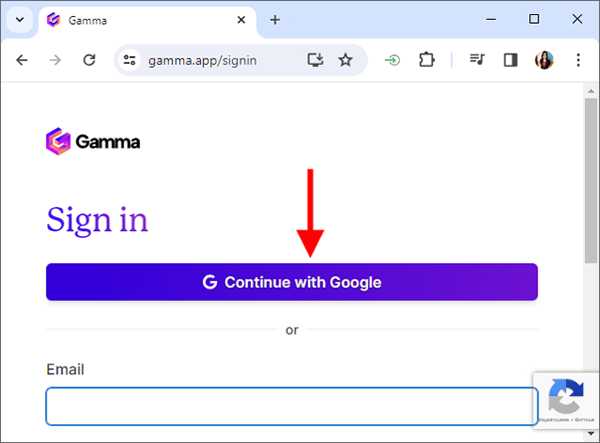Maximize the browser window

click(534, 19)
